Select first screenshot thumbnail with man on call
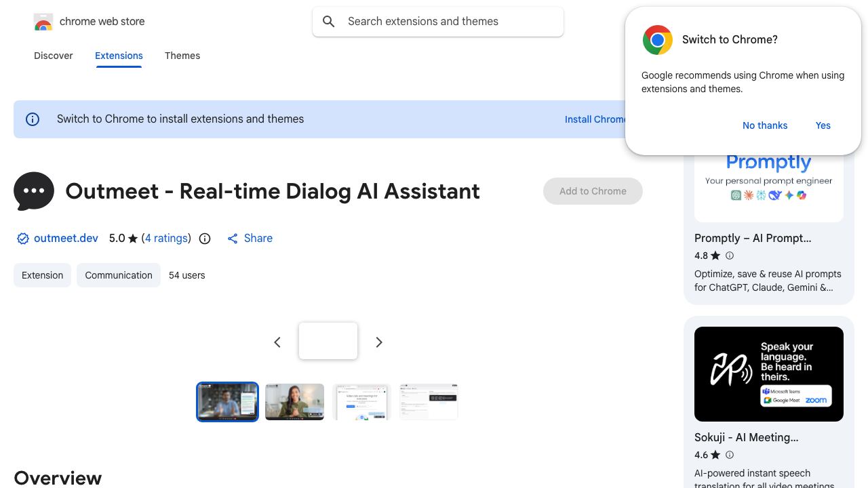 click(x=227, y=402)
